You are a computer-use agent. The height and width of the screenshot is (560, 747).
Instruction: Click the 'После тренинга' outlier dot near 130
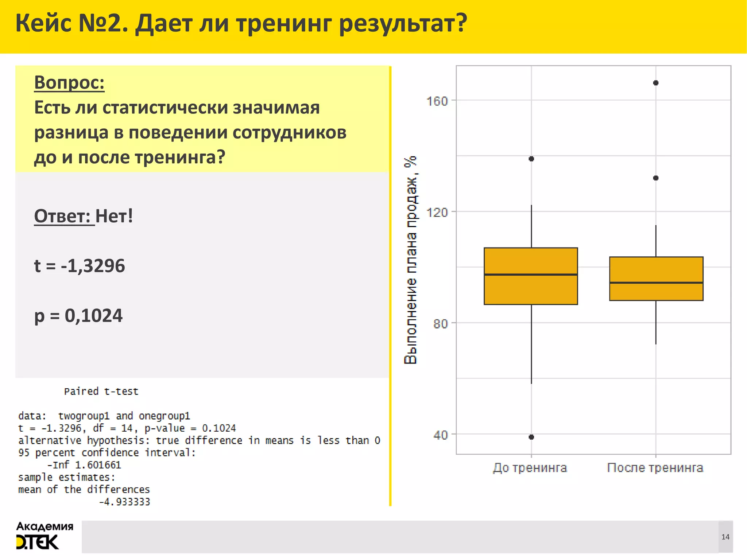656,178
